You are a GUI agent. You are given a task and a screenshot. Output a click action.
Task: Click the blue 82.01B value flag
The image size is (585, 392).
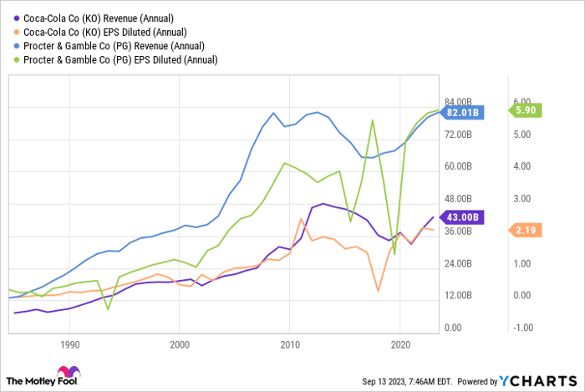coord(460,112)
